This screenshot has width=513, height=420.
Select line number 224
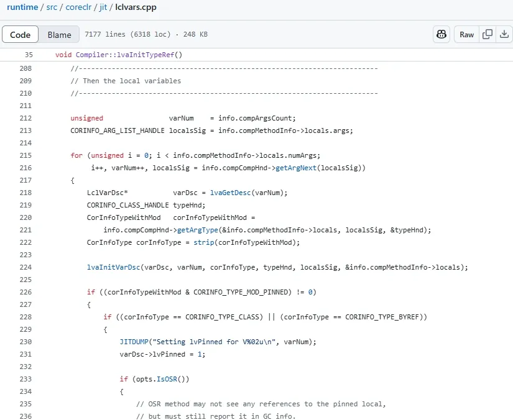pos(25,267)
